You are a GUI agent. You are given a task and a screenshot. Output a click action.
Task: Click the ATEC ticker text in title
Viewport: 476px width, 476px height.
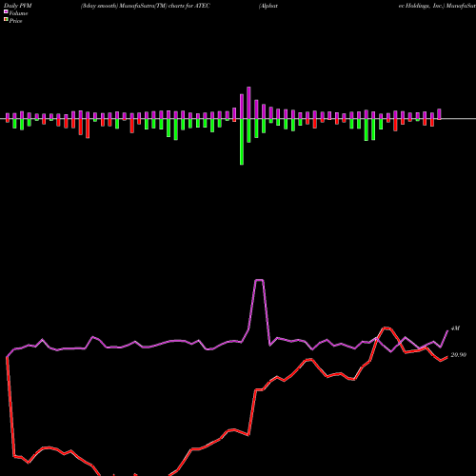coord(202,6)
